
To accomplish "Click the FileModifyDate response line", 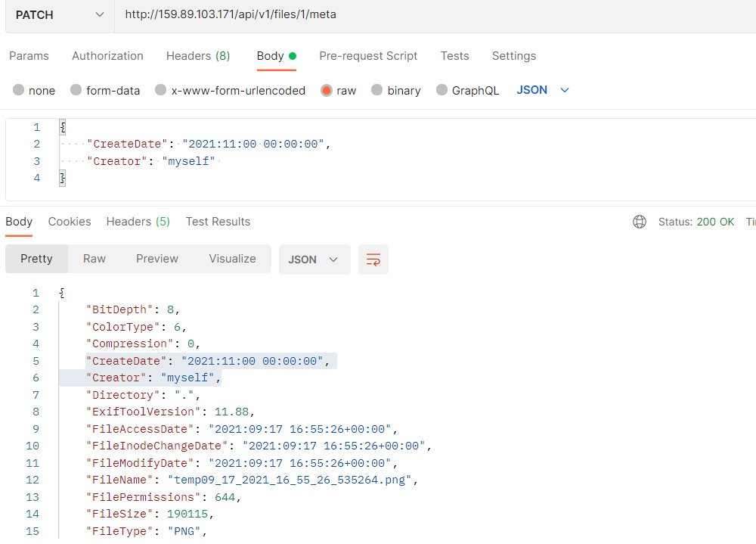I will (x=242, y=463).
